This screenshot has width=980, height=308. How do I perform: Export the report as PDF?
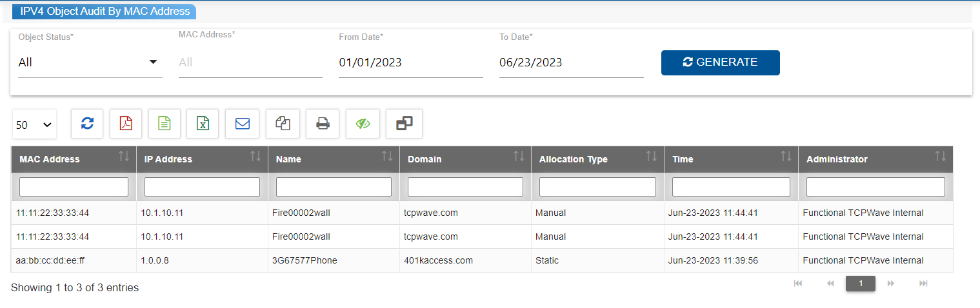click(x=126, y=124)
